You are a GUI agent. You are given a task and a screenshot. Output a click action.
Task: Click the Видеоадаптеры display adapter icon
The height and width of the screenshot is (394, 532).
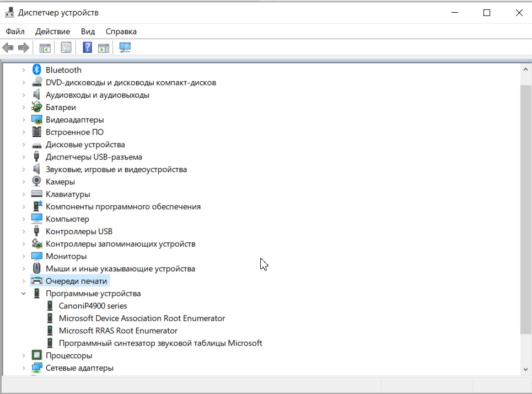[x=36, y=120]
